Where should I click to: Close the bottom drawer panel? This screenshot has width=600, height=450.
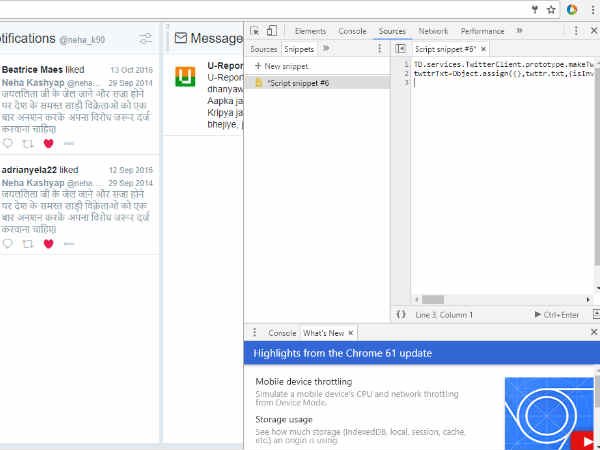coord(594,332)
